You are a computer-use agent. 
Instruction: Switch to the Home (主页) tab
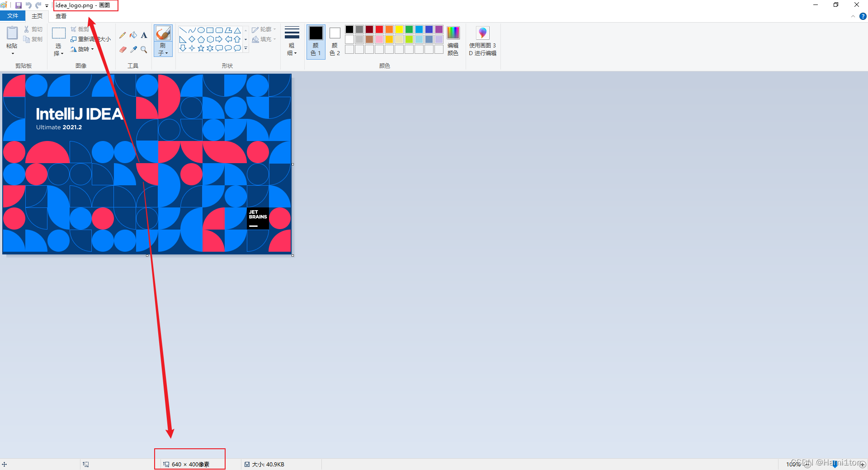click(37, 16)
